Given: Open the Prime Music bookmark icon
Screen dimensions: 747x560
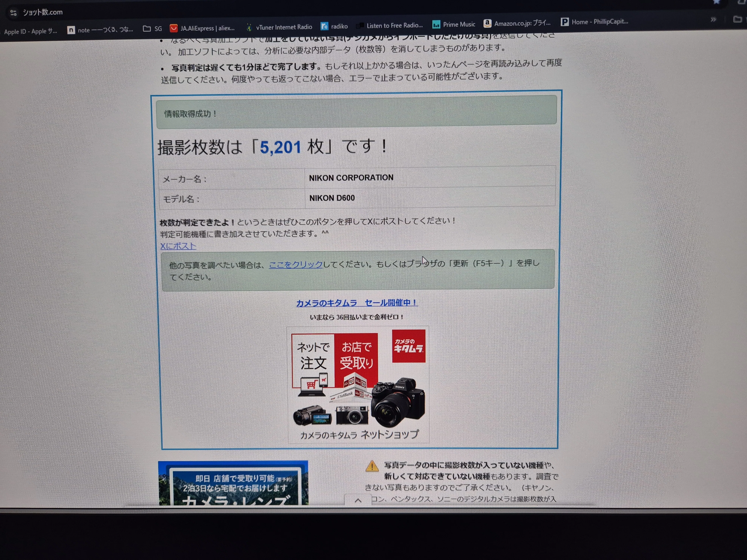Looking at the screenshot, I should click(436, 24).
